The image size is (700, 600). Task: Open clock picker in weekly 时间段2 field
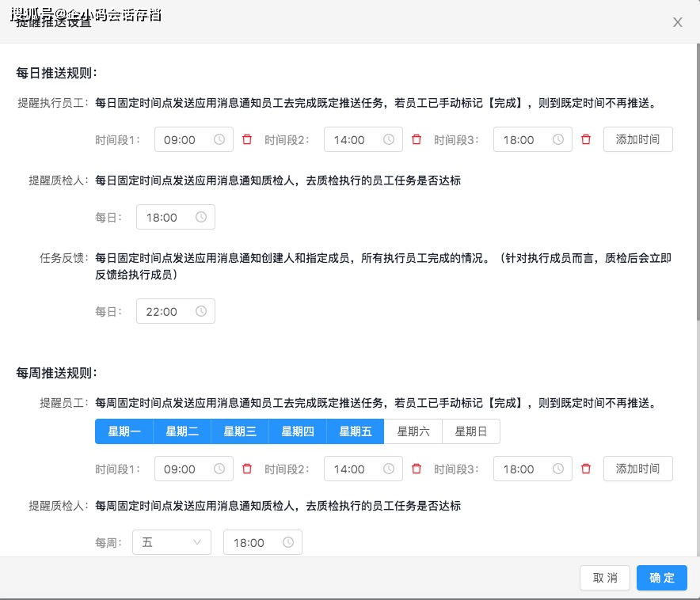coord(389,469)
